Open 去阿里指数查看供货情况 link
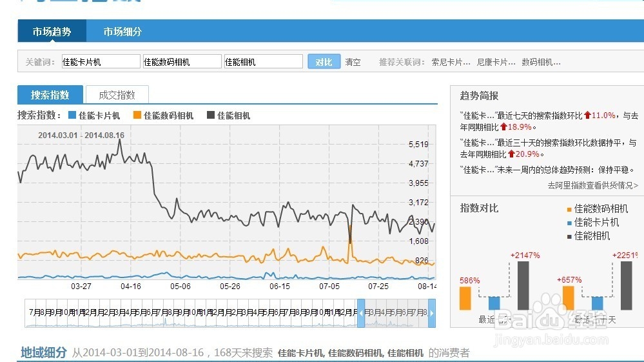 click(x=592, y=185)
